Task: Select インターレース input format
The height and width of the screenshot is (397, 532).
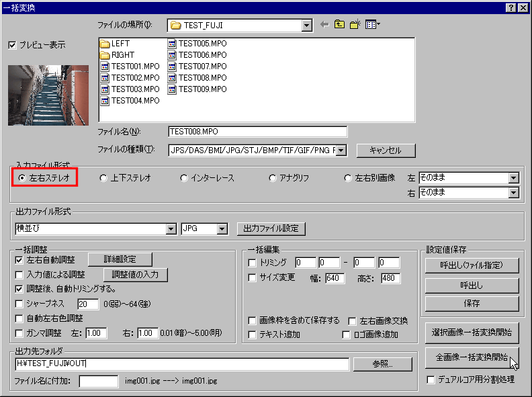Action: (x=184, y=178)
